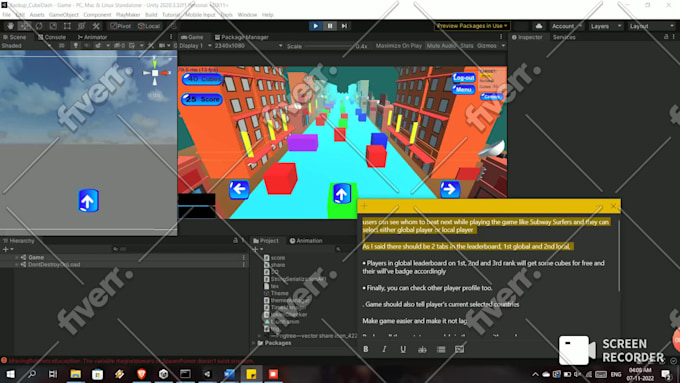This screenshot has width=680, height=383.
Task: Open the GameObject menu
Action: click(x=64, y=15)
